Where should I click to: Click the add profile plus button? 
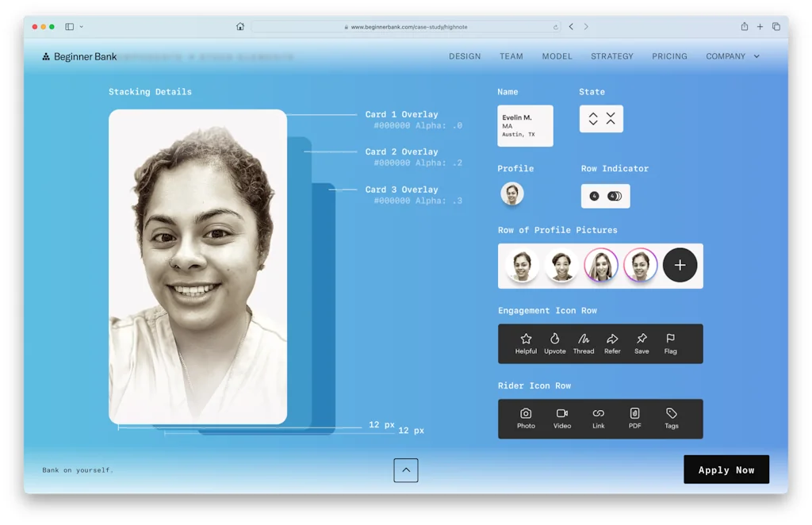point(680,266)
